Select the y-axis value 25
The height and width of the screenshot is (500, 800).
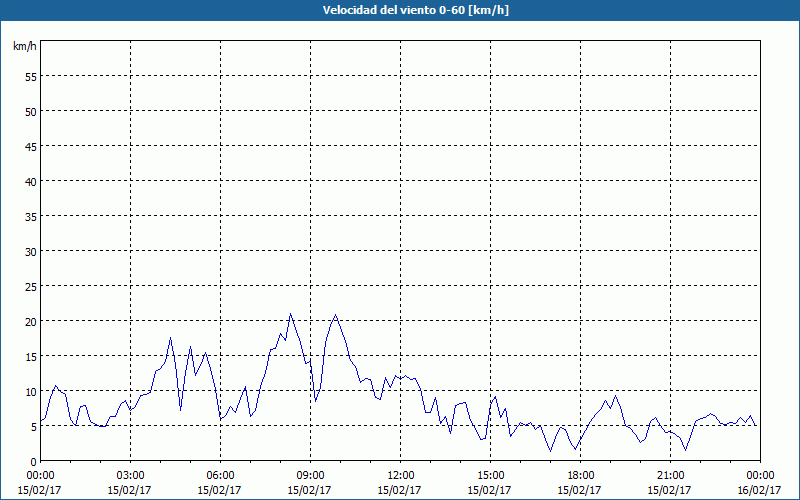pyautogui.click(x=31, y=287)
